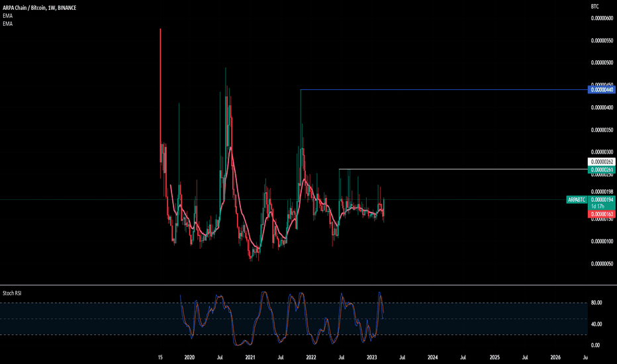
Task: Click the 2026 label on time axis
Action: click(555, 357)
